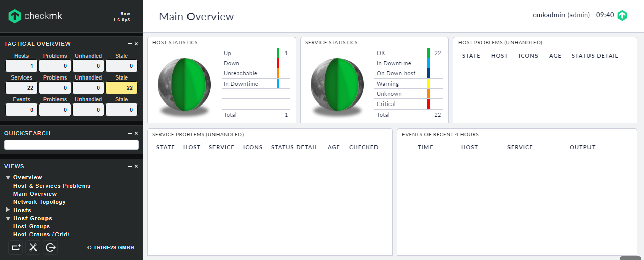Click the Raw 1.6.0p8 version label
Viewport: 644px width, 260px height.
pyautogui.click(x=122, y=17)
